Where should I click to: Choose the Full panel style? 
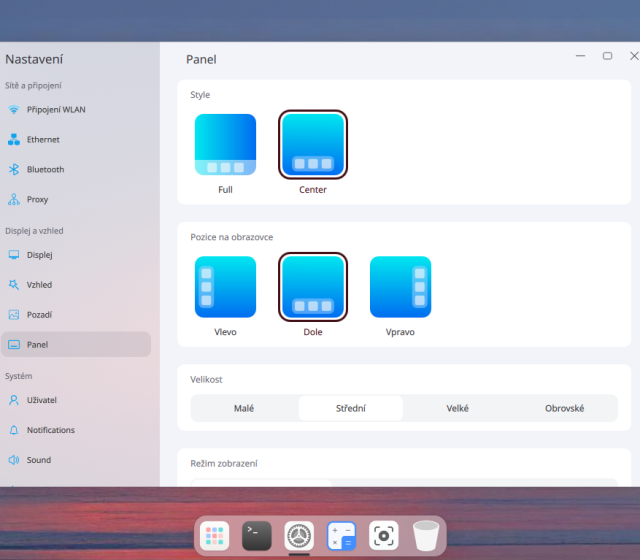click(x=225, y=145)
